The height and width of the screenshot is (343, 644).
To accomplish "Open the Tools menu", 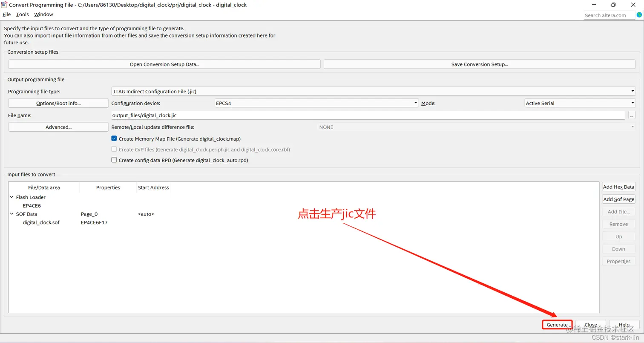I will click(x=22, y=14).
